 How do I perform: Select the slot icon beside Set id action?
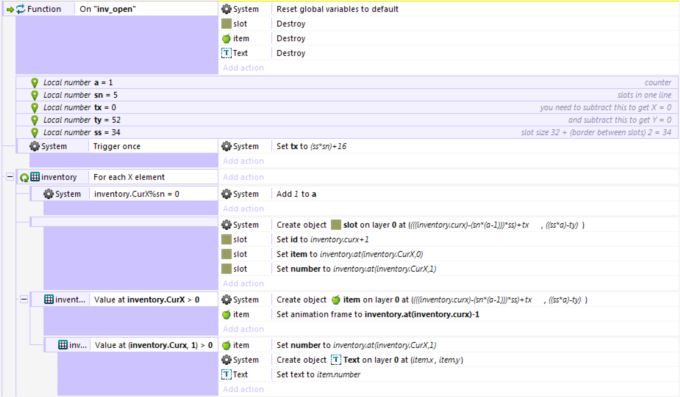point(226,240)
